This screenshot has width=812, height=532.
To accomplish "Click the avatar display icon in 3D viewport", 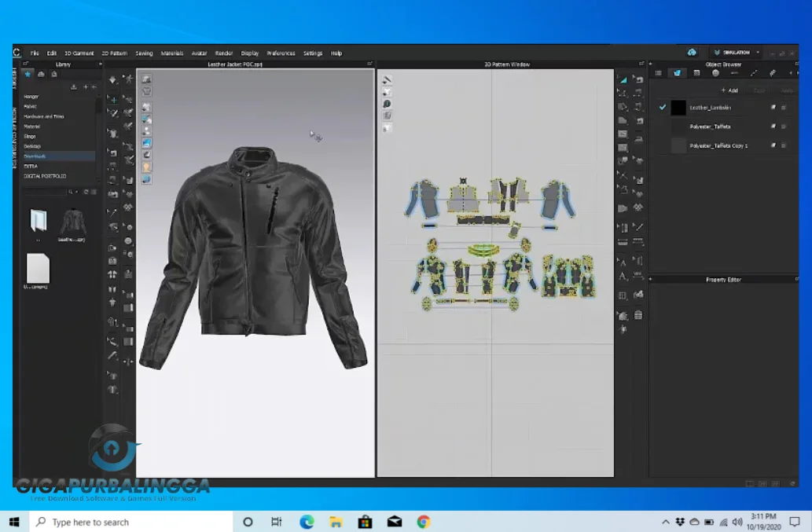I will click(x=147, y=167).
